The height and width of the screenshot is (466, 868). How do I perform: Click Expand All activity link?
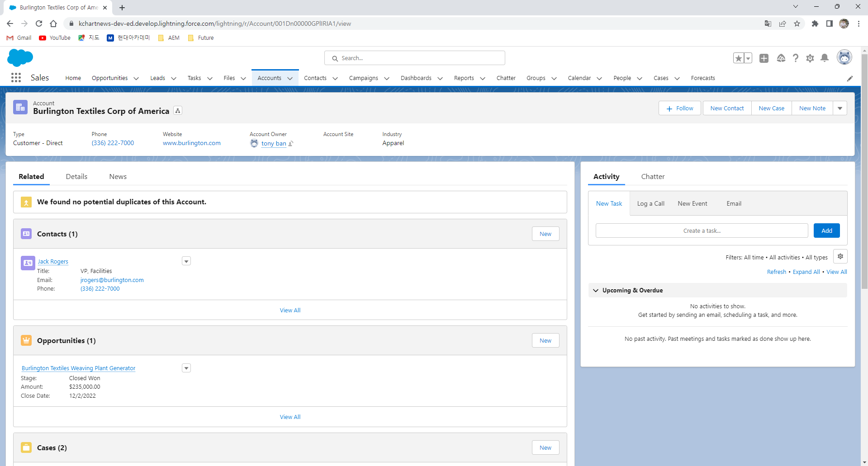806,272
